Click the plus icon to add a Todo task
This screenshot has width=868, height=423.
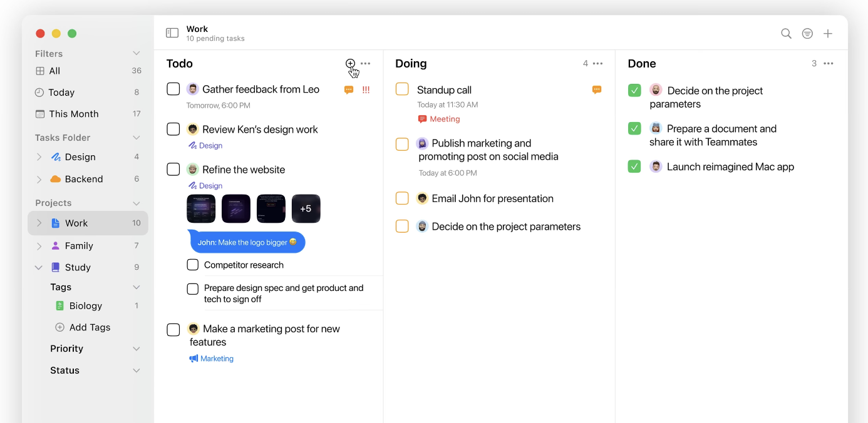[350, 64]
